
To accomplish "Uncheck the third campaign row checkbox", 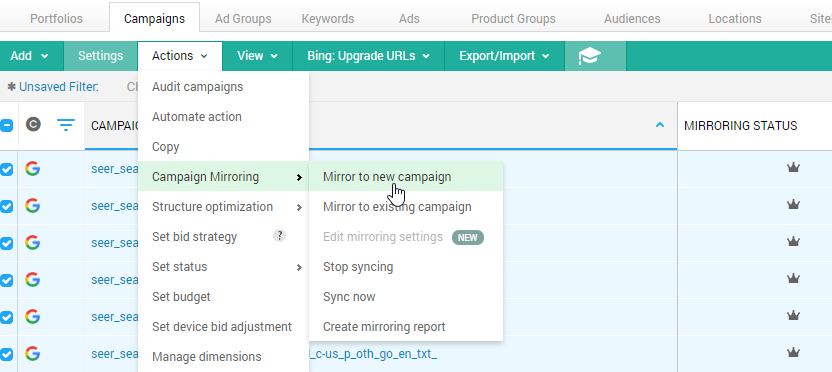I will tap(6, 243).
